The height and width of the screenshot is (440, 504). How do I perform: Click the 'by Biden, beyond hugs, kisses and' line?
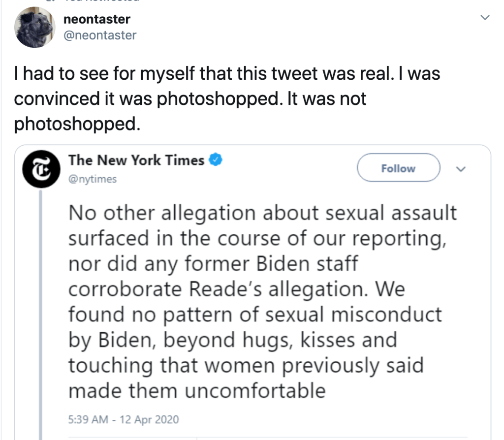(x=232, y=340)
